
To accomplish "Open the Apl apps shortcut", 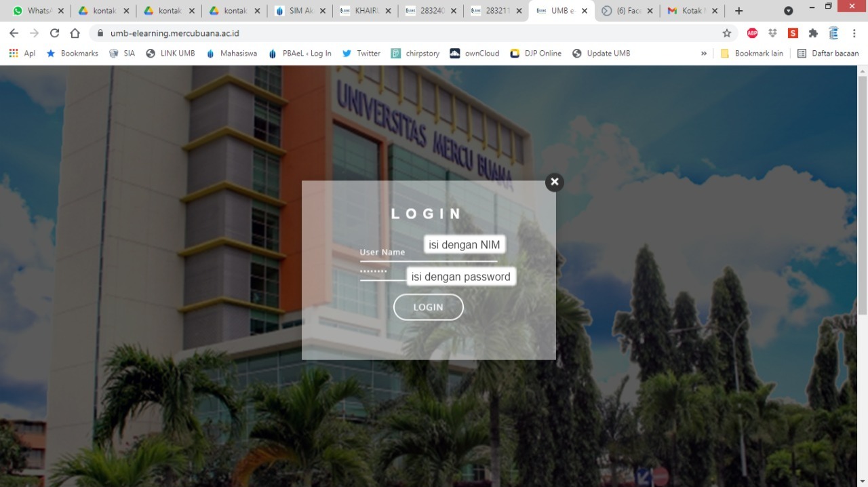I will pos(22,53).
